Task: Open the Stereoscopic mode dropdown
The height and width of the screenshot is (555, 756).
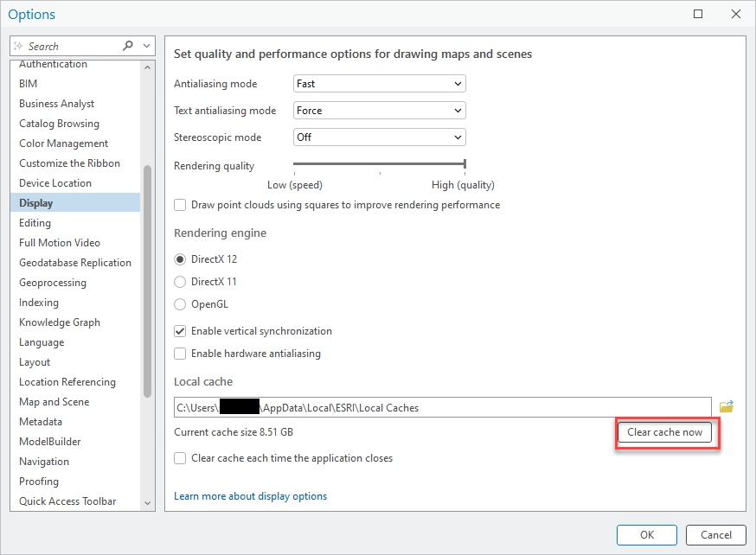Action: tap(456, 137)
